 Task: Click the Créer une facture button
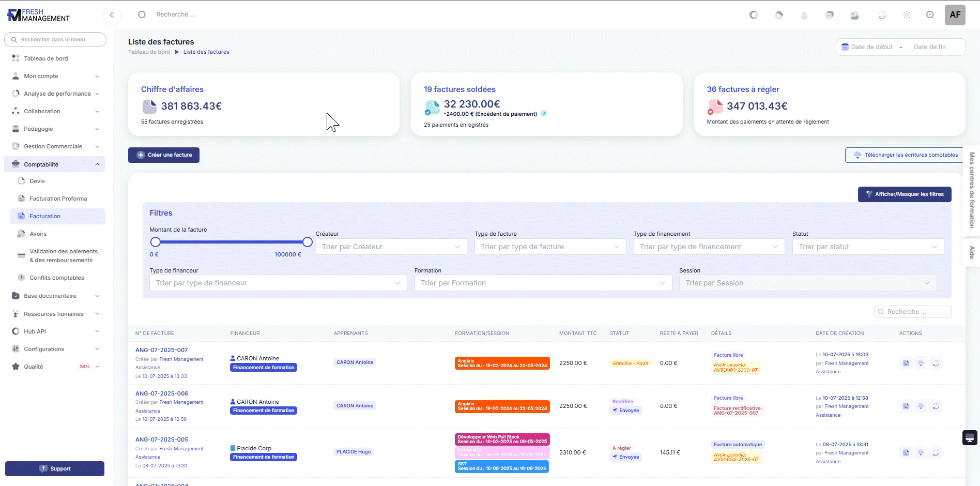164,155
